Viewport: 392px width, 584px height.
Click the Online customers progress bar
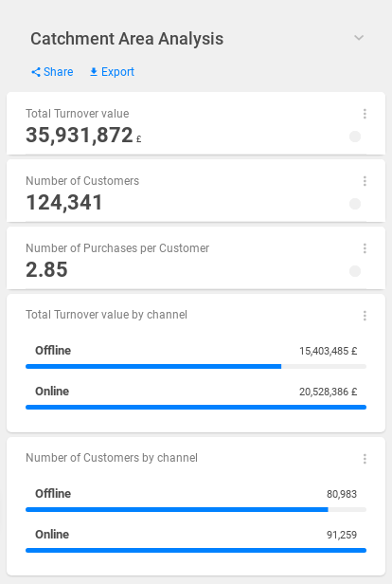196,550
